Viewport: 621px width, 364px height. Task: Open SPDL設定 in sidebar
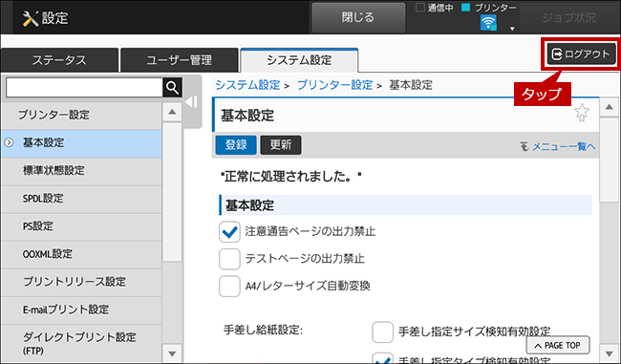(x=81, y=199)
